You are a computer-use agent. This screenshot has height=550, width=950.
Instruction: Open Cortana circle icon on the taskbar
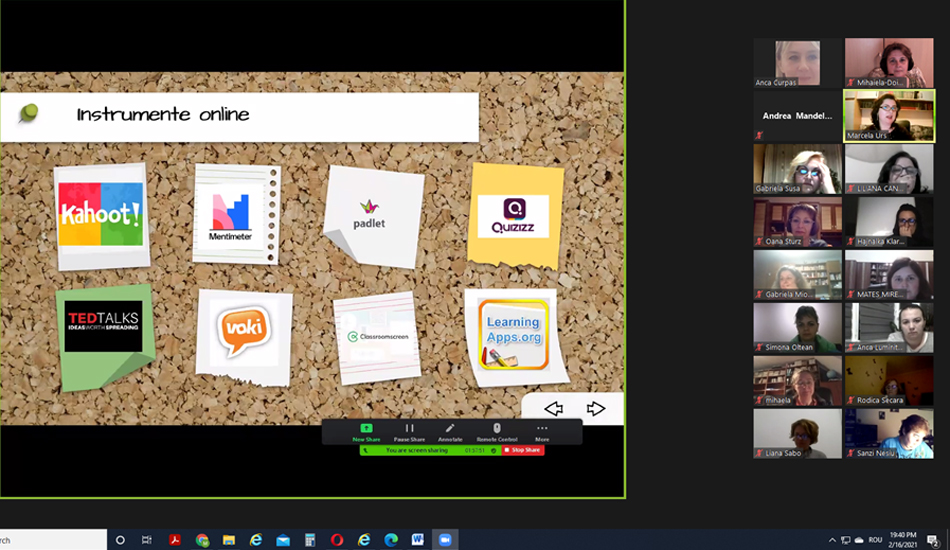[x=120, y=540]
